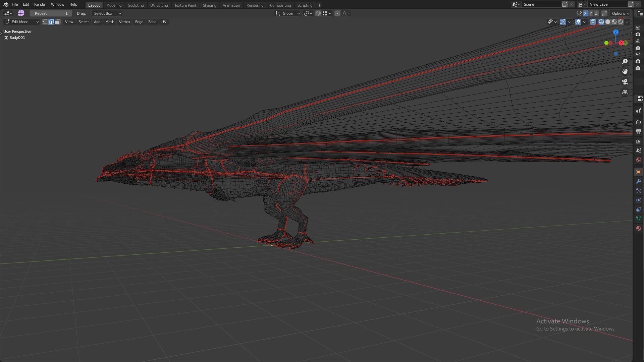
Task: Open the Drag Select Box dropdown
Action: click(x=107, y=13)
